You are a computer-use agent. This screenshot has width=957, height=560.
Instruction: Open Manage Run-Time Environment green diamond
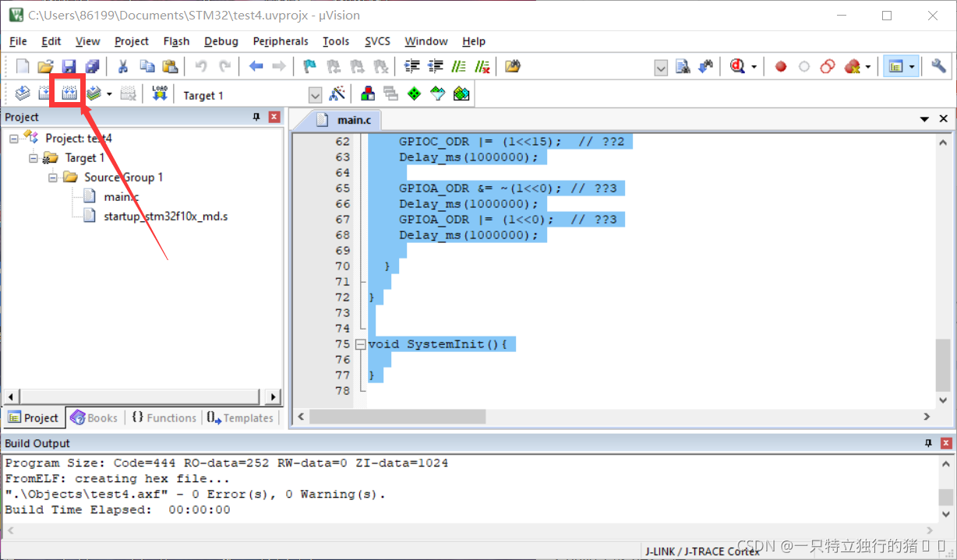click(x=415, y=94)
